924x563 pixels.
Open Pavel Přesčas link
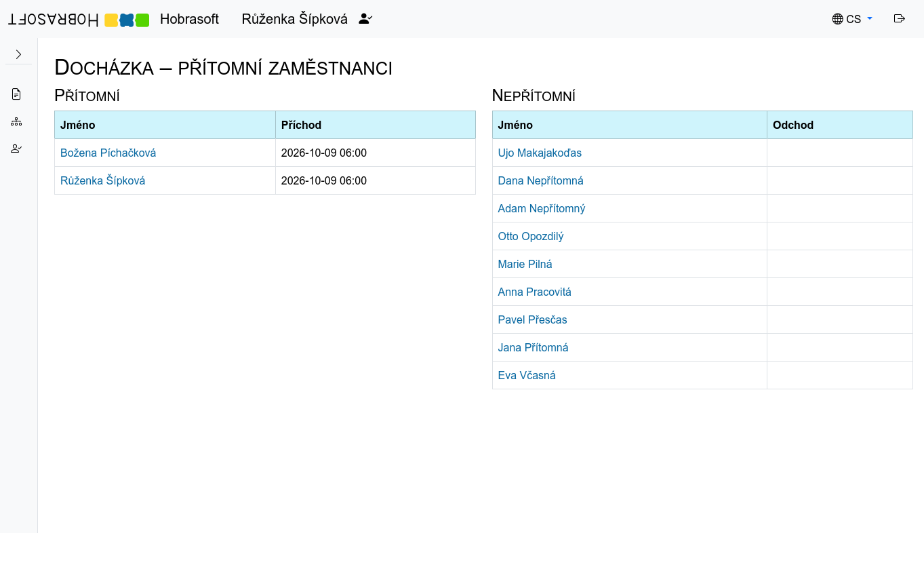pos(532,319)
